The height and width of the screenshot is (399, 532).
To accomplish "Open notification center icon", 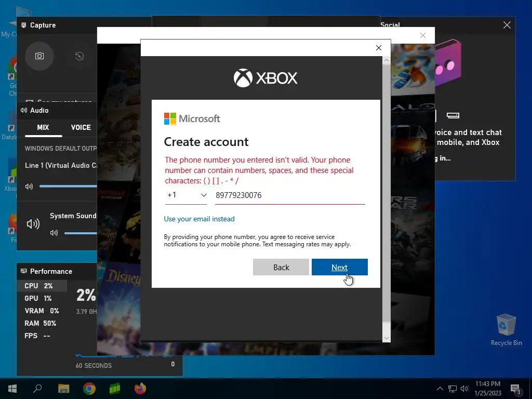I will tap(516, 389).
